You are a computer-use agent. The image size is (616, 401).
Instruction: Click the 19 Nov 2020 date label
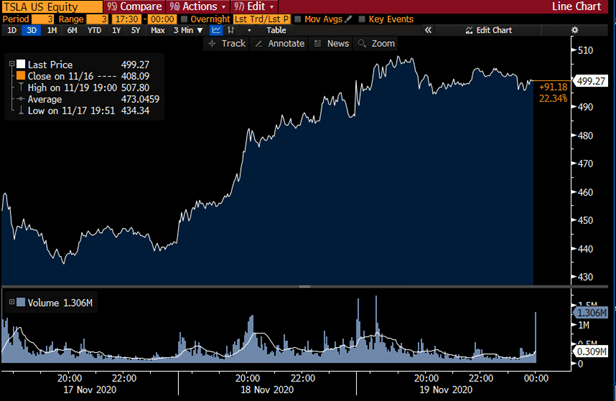pyautogui.click(x=446, y=390)
